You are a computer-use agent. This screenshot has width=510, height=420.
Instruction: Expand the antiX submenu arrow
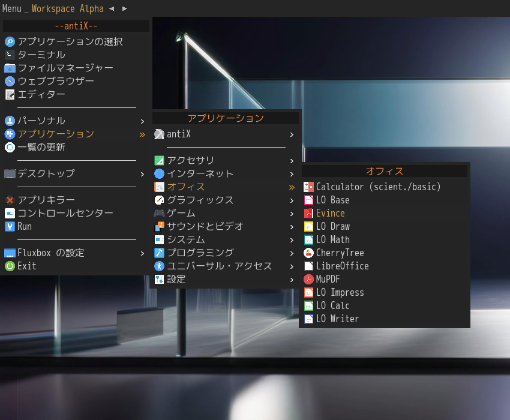coord(292,134)
